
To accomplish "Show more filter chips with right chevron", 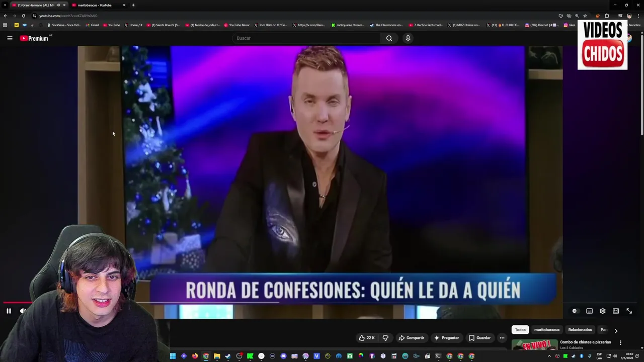I will pyautogui.click(x=616, y=331).
